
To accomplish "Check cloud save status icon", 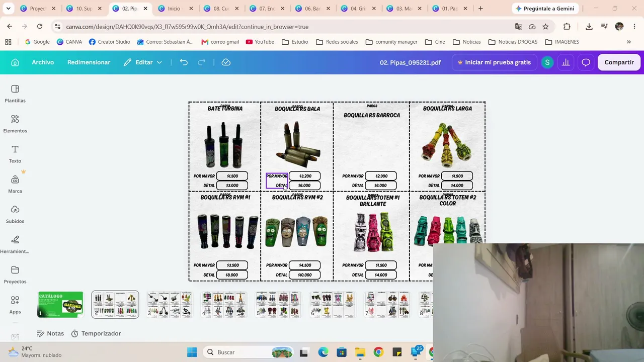I will 226,62.
